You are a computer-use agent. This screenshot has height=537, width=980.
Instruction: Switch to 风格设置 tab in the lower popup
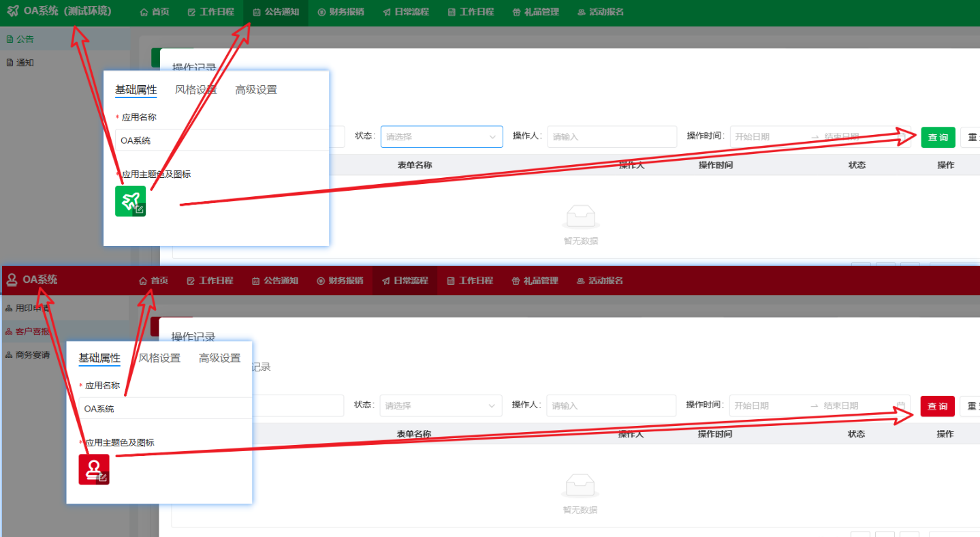pos(159,358)
